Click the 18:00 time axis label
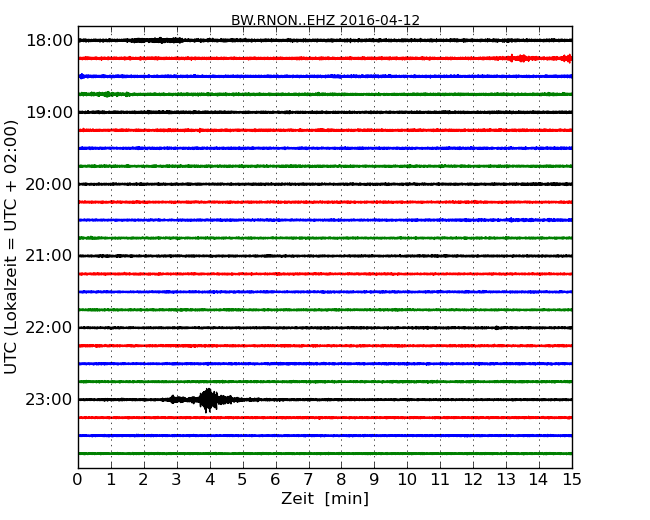The height and width of the screenshot is (520, 650). (49, 41)
